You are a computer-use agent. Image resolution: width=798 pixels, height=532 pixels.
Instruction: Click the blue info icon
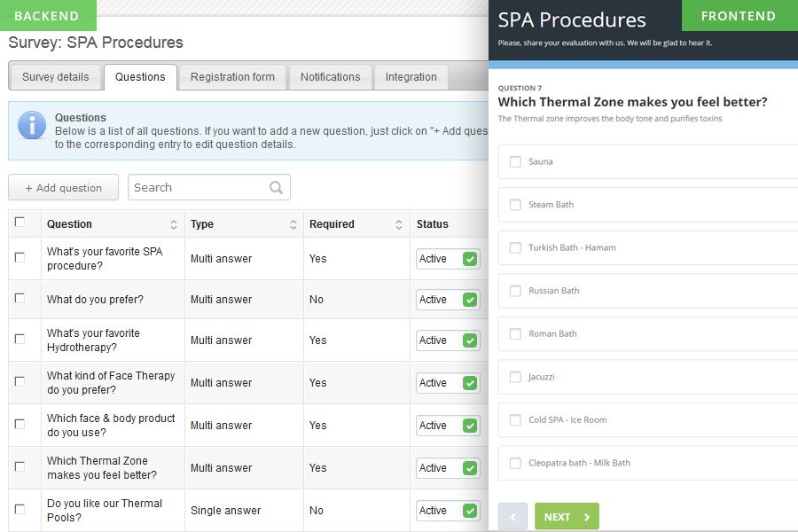point(32,125)
